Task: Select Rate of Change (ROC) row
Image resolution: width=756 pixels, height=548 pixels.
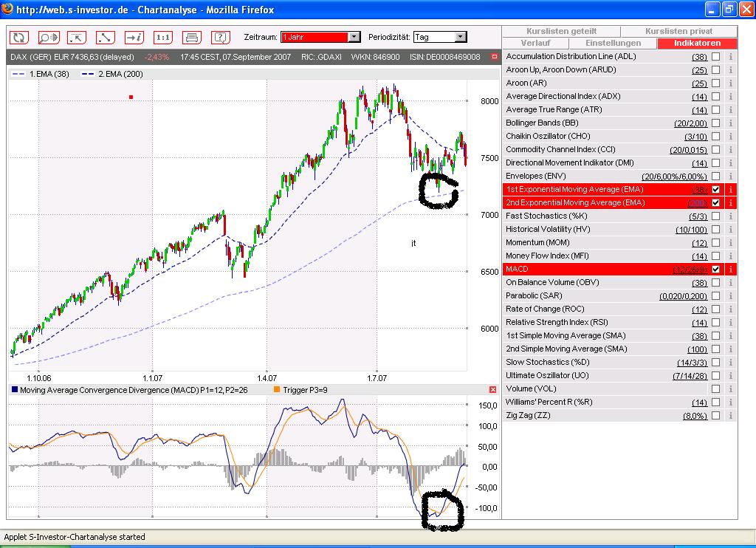Action: click(x=619, y=309)
